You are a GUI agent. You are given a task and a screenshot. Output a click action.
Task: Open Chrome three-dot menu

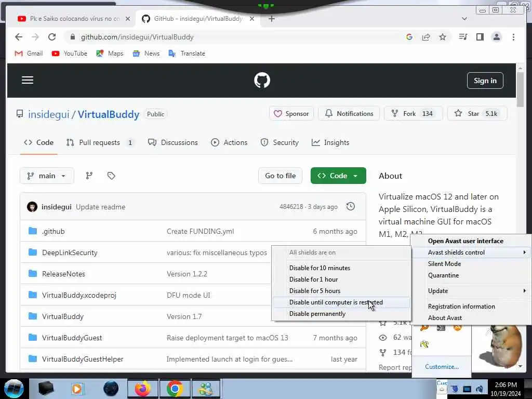[513, 37]
